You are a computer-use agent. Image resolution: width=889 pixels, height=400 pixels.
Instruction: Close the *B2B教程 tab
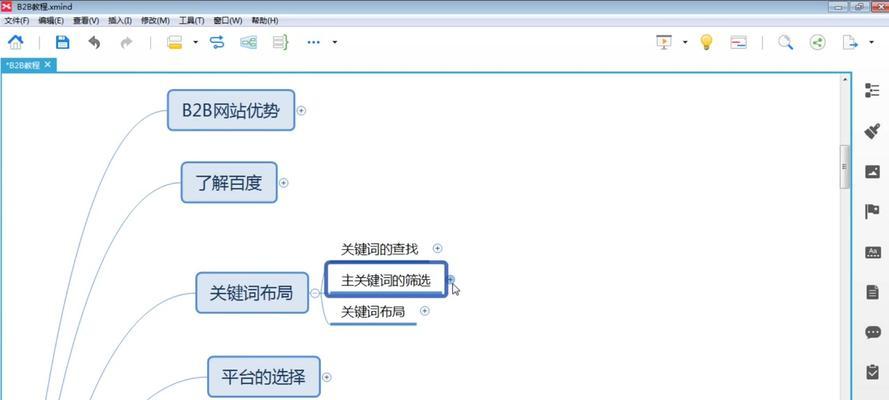pos(48,65)
